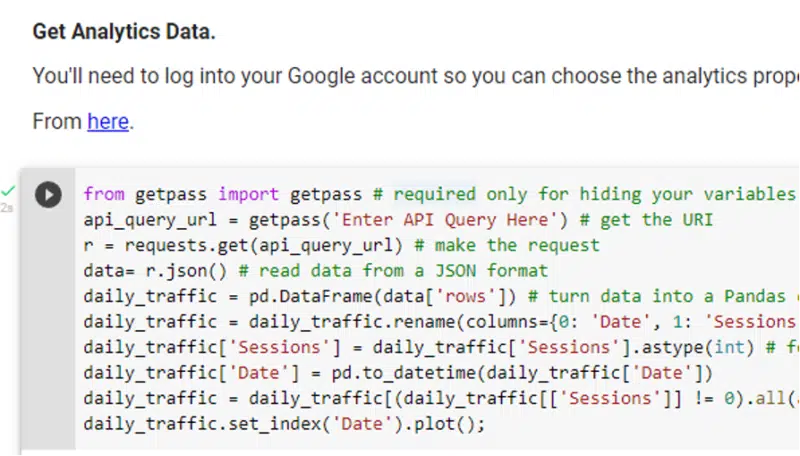Run the code cell with play button
The height and width of the screenshot is (456, 800).
pos(48,194)
